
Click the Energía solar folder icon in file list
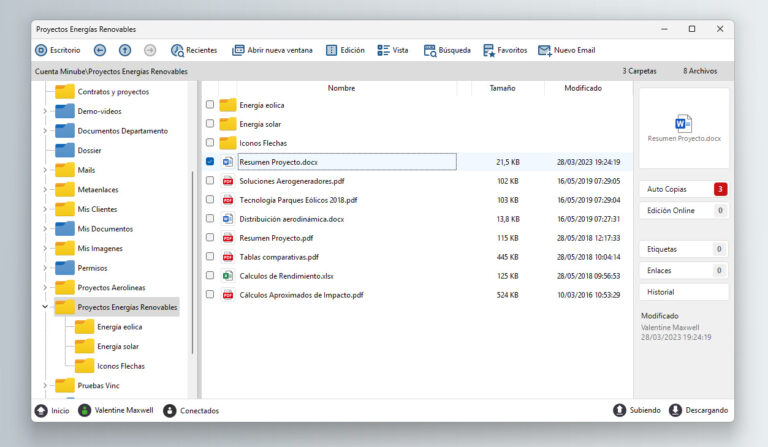[x=228, y=124]
